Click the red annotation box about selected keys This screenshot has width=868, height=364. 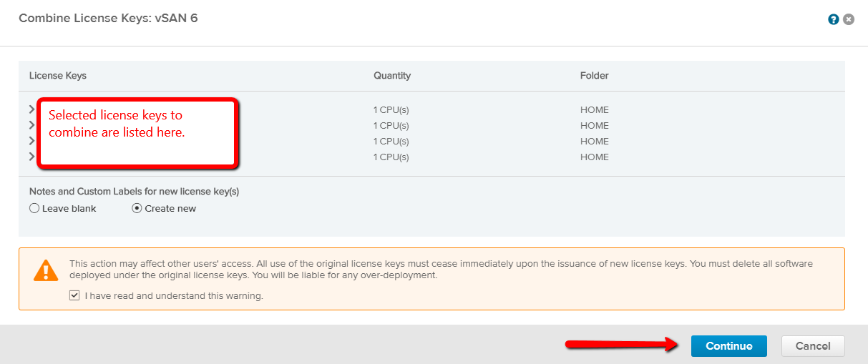click(137, 134)
